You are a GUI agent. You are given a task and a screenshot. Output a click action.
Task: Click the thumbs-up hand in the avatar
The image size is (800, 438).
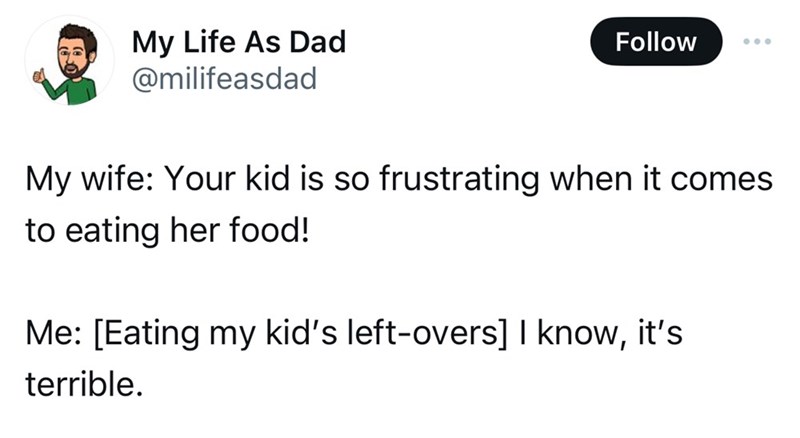point(39,76)
